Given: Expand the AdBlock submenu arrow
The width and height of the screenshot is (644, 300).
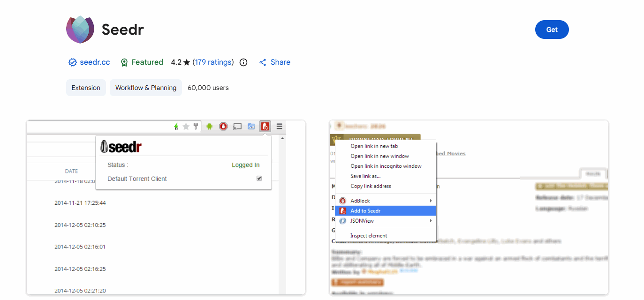Looking at the screenshot, I should 431,201.
